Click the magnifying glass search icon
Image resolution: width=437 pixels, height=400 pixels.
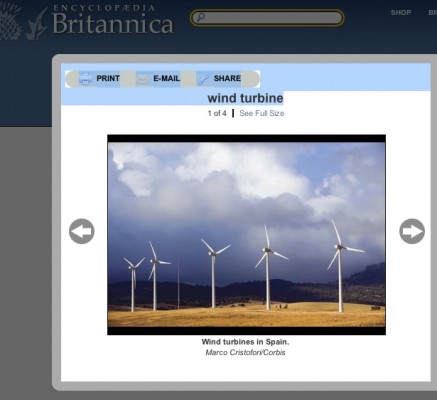point(200,17)
